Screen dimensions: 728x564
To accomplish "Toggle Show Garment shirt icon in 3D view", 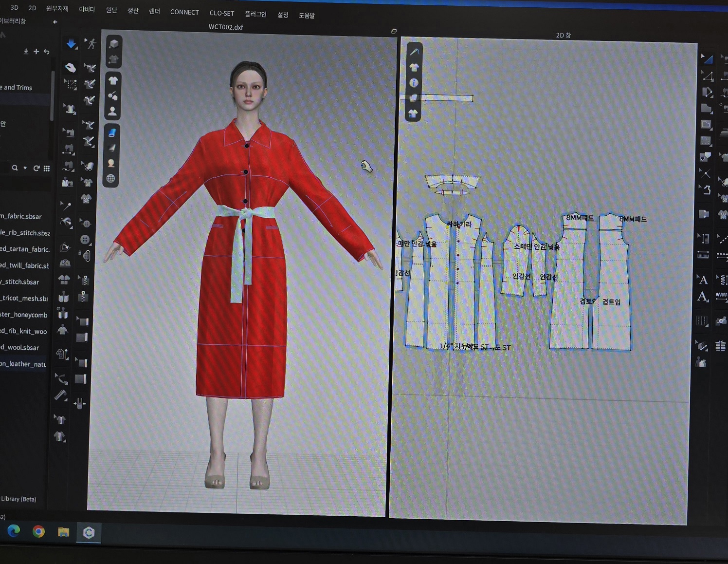I will pos(113,80).
